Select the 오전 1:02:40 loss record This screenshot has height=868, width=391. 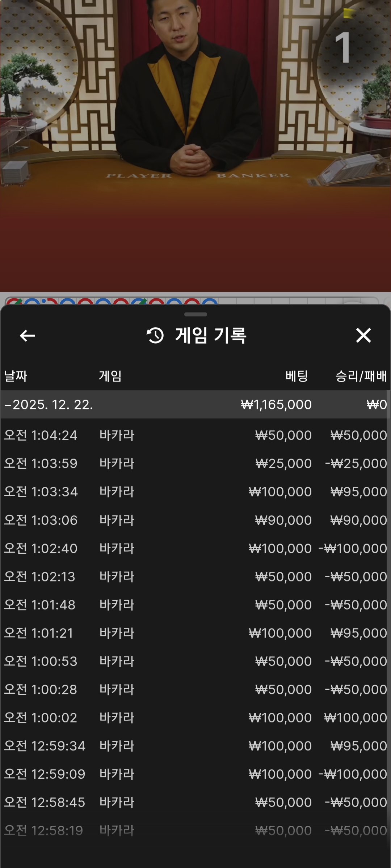click(x=195, y=548)
